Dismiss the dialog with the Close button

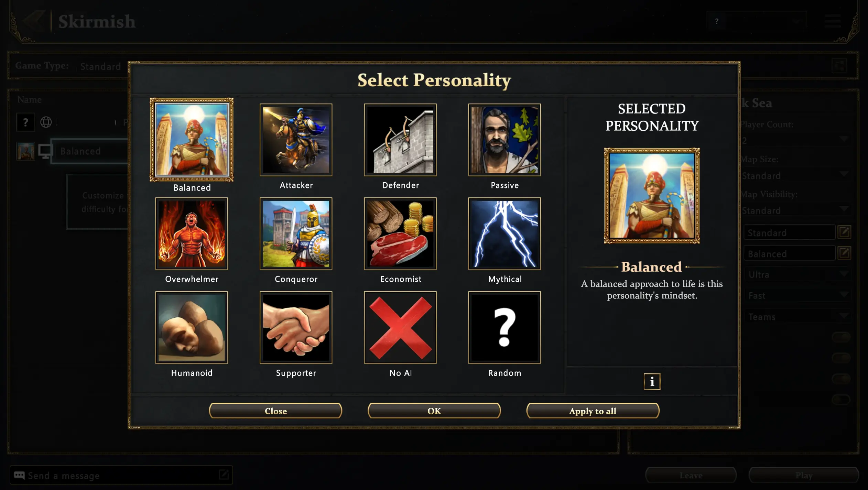(275, 411)
